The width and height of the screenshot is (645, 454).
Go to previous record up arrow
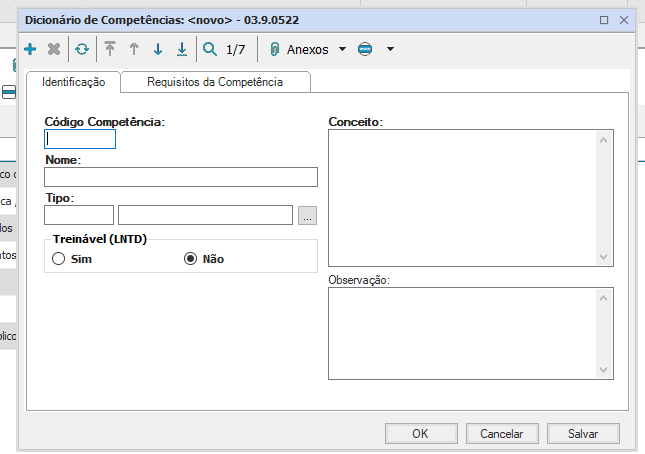point(134,49)
